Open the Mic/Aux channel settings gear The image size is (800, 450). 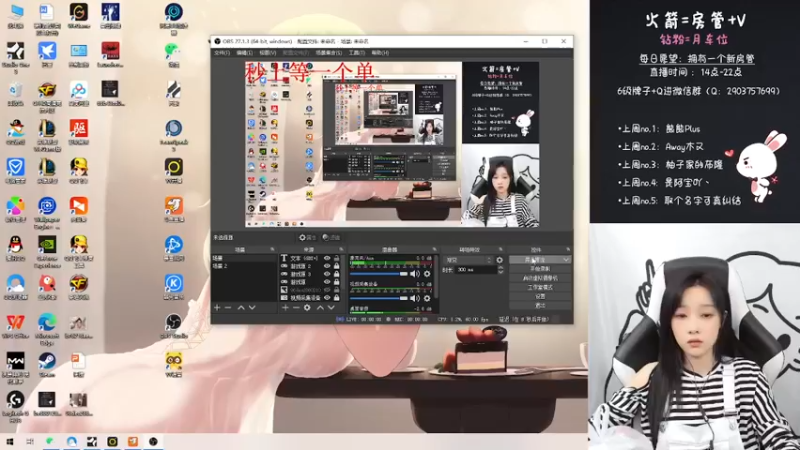(427, 274)
